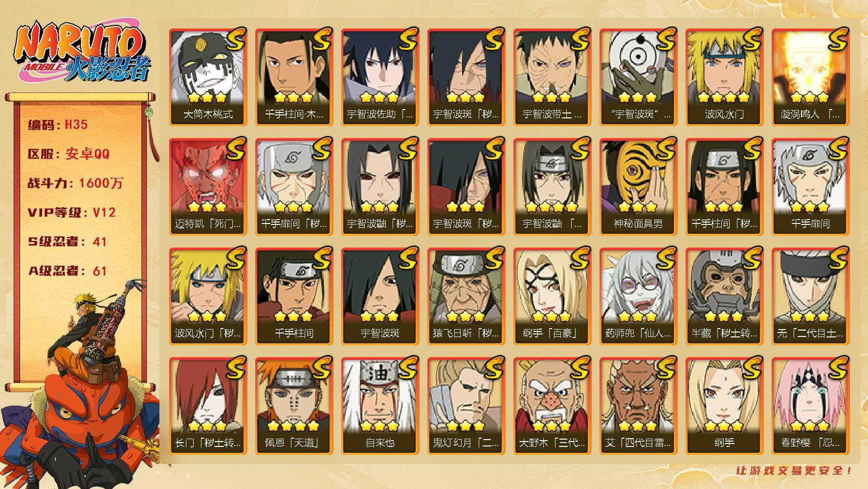Click the 战斗力 1600万 line
The image size is (868, 489).
[75, 183]
